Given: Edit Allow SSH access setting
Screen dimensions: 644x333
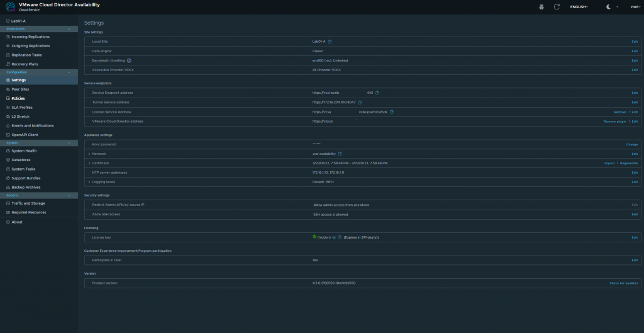Looking at the screenshot, I should [x=635, y=215].
